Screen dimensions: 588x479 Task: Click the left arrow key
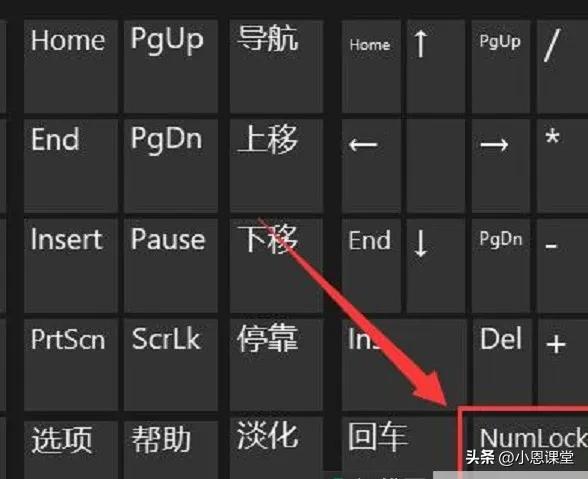tap(371, 166)
